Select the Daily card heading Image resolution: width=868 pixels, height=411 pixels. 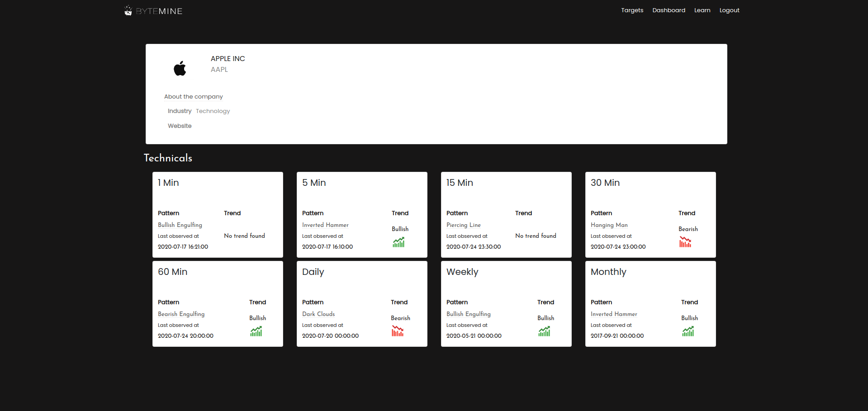(313, 272)
